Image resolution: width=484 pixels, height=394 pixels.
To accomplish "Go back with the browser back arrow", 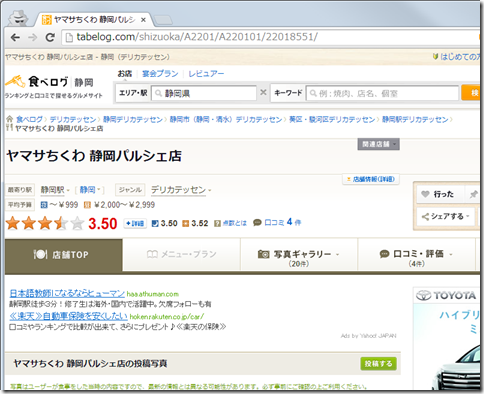I will (x=15, y=37).
